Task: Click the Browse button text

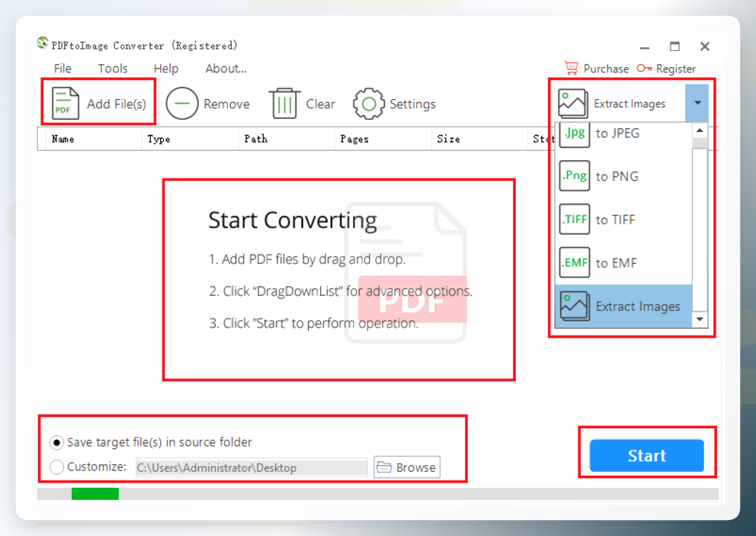Action: [x=415, y=467]
